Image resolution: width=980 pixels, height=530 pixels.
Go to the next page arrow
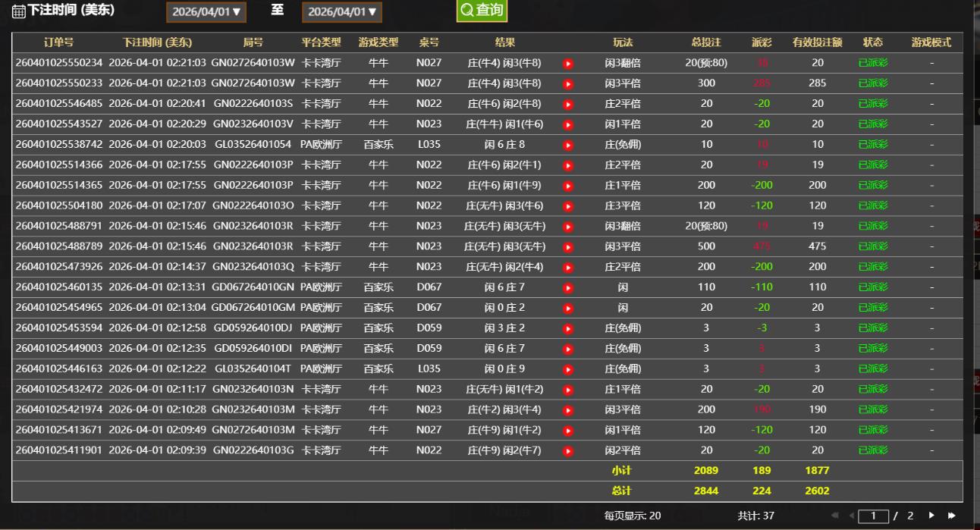932,516
